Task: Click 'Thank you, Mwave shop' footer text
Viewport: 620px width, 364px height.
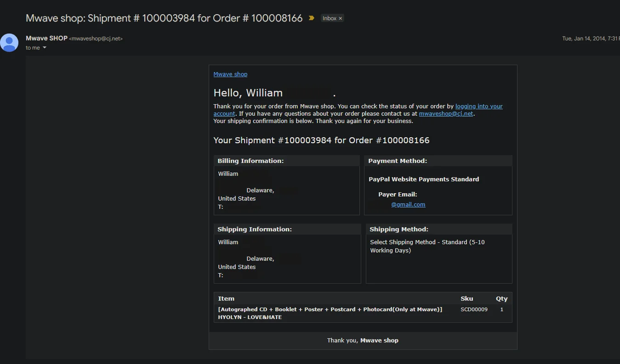Action: [x=363, y=340]
